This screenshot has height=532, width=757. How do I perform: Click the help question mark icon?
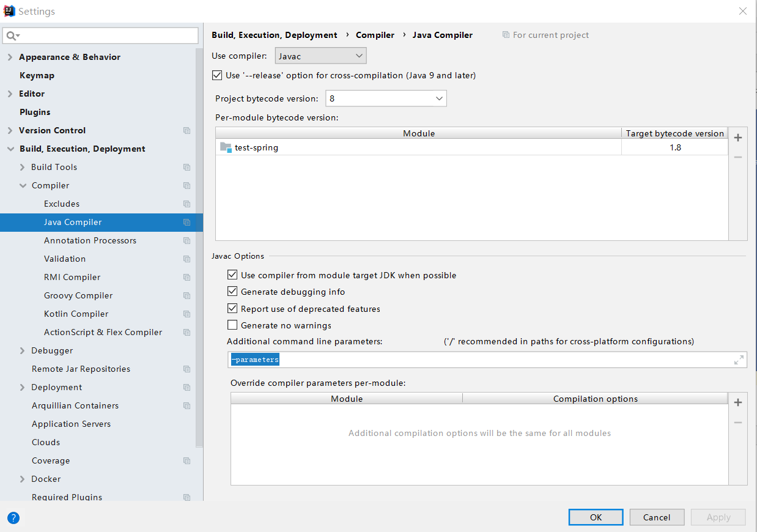point(13,518)
